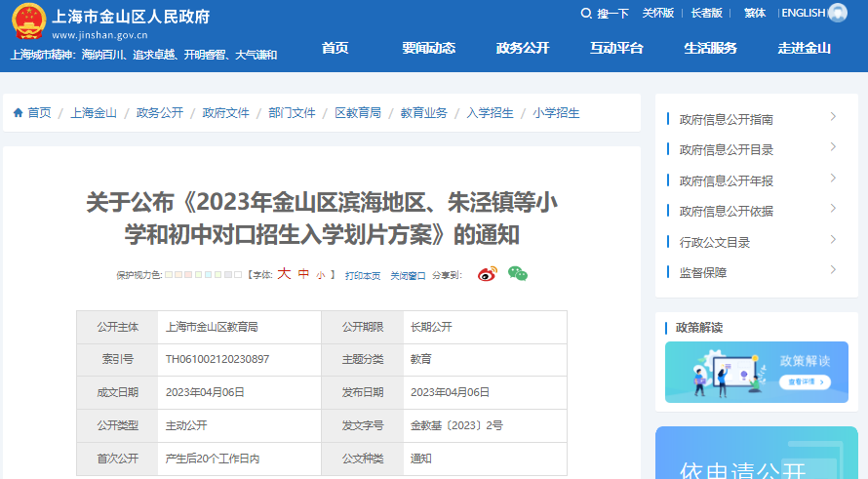Open the 政务公开 navigation menu
The image size is (868, 479).
[523, 48]
